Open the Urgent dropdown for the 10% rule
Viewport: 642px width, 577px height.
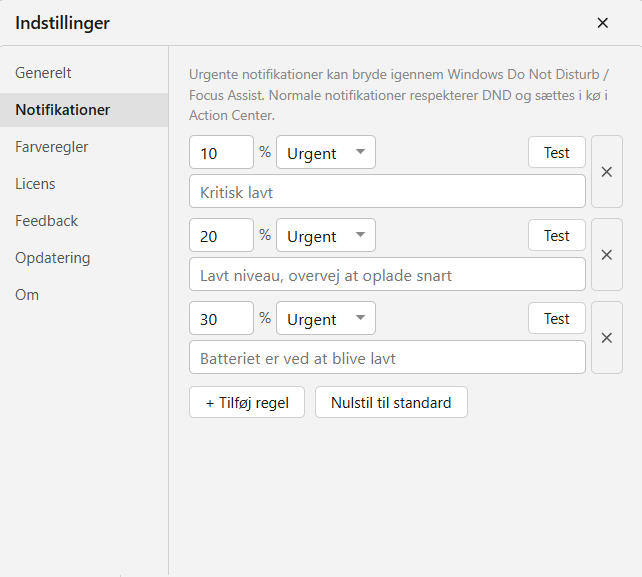coord(326,152)
